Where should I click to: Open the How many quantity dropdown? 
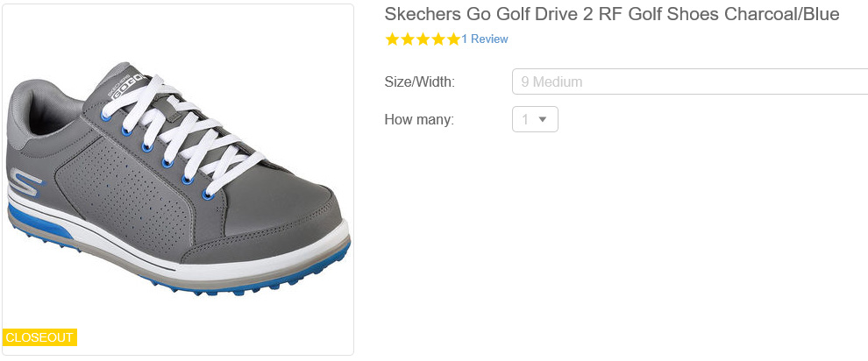535,119
